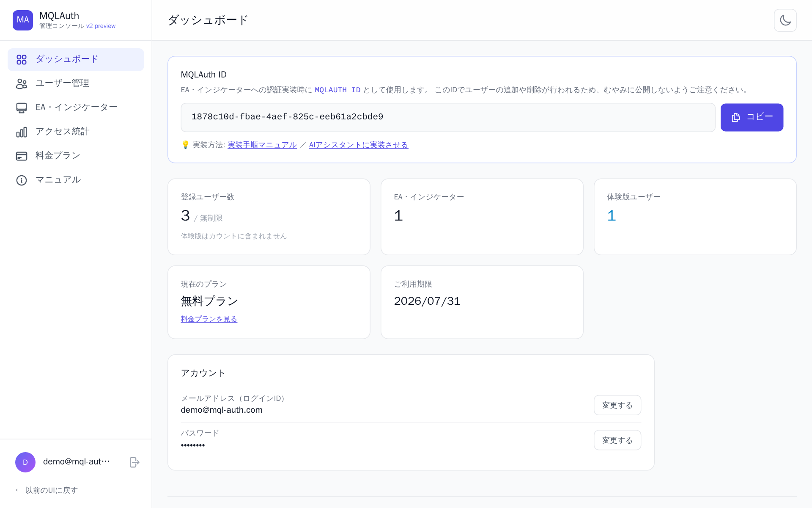Image resolution: width=812 pixels, height=508 pixels.
Task: Click the 登録ユーザー数 card
Action: click(269, 217)
